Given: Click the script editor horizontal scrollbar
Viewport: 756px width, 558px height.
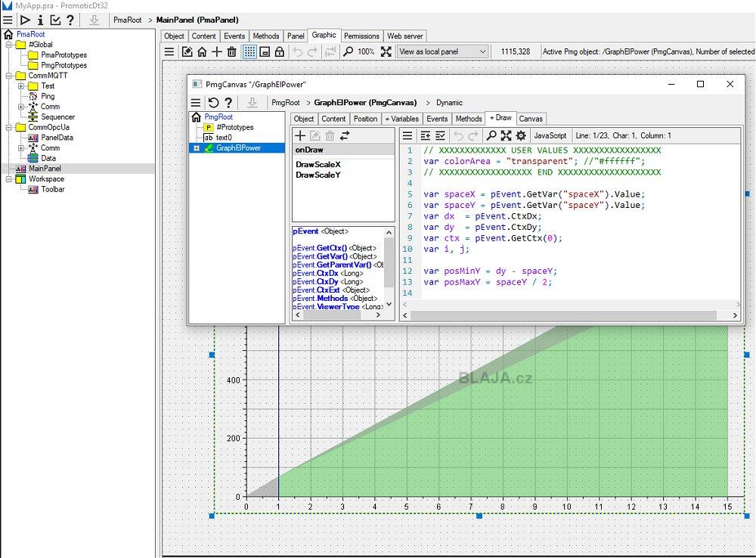Looking at the screenshot, I should 563,315.
